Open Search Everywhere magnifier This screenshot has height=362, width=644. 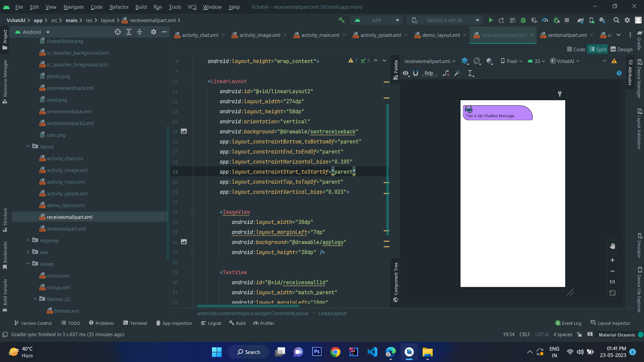pos(616,20)
